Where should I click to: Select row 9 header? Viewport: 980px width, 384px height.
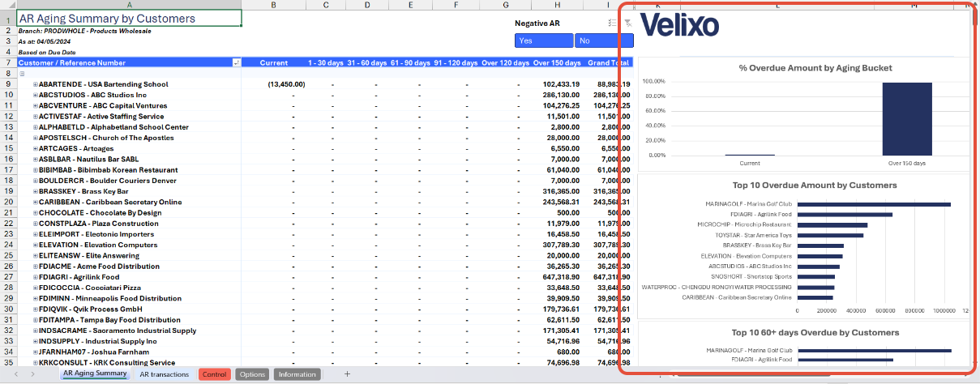(7, 84)
